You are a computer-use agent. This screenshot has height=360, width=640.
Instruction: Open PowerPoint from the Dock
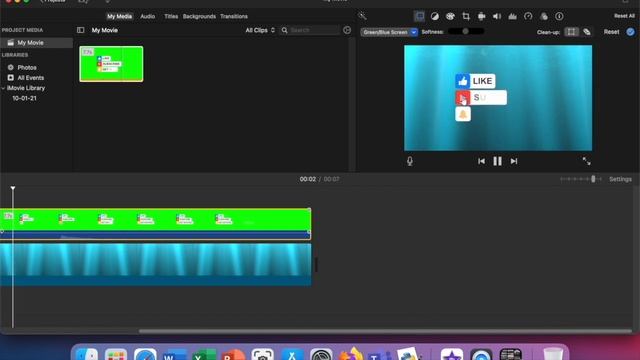[x=233, y=354]
